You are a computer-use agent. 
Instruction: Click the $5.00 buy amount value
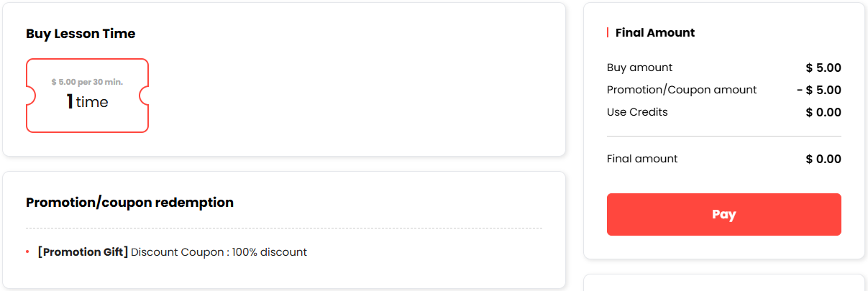(x=823, y=68)
